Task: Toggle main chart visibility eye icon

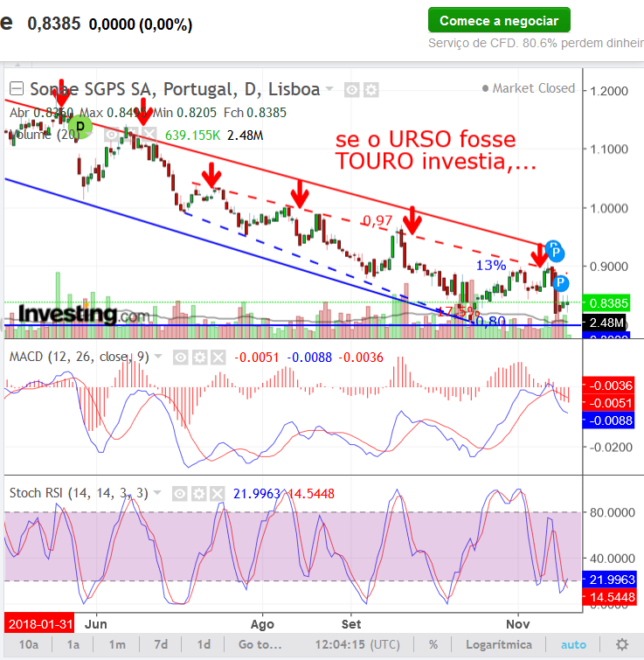Action: tap(351, 90)
